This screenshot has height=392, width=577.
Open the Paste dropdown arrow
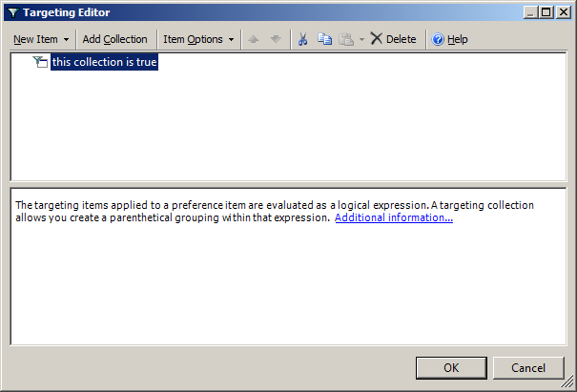[361, 39]
